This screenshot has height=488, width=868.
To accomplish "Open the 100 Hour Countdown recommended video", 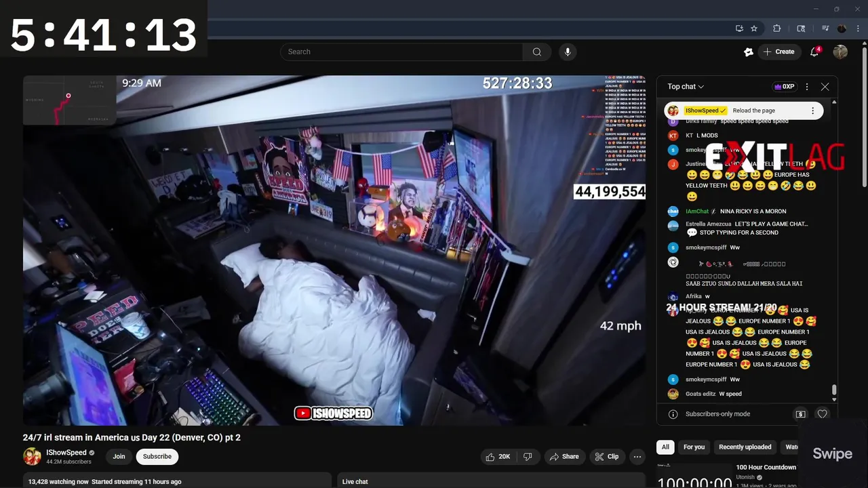I will tap(766, 468).
